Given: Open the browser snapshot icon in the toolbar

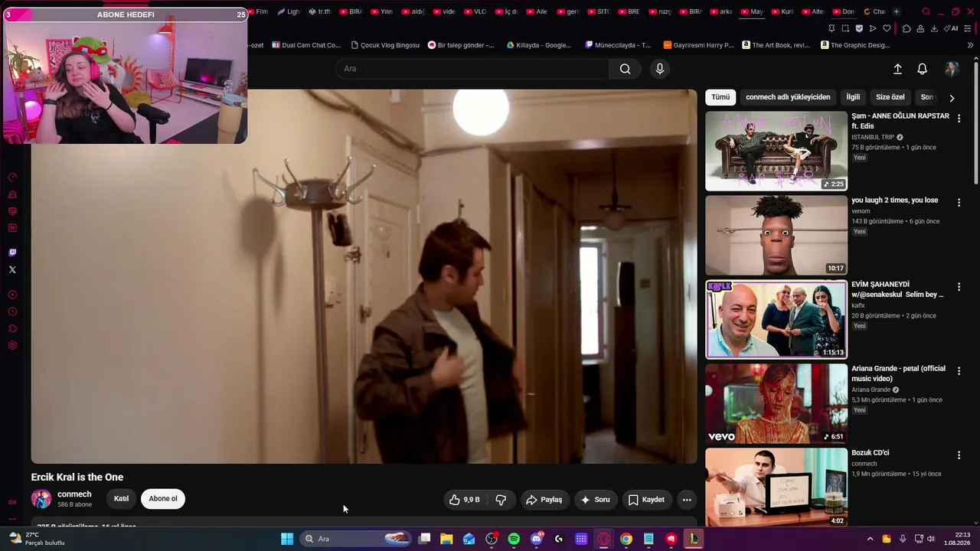Looking at the screenshot, I should (845, 28).
